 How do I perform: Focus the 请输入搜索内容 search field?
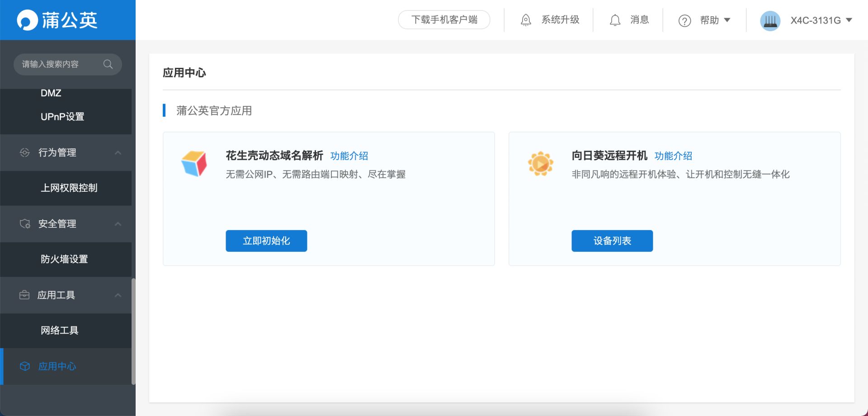tap(68, 64)
